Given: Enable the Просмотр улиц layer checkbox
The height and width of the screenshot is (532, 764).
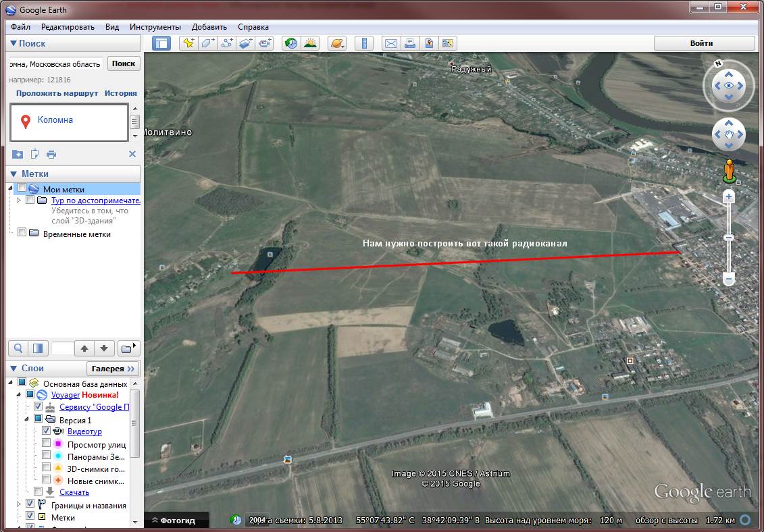Looking at the screenshot, I should [x=46, y=444].
